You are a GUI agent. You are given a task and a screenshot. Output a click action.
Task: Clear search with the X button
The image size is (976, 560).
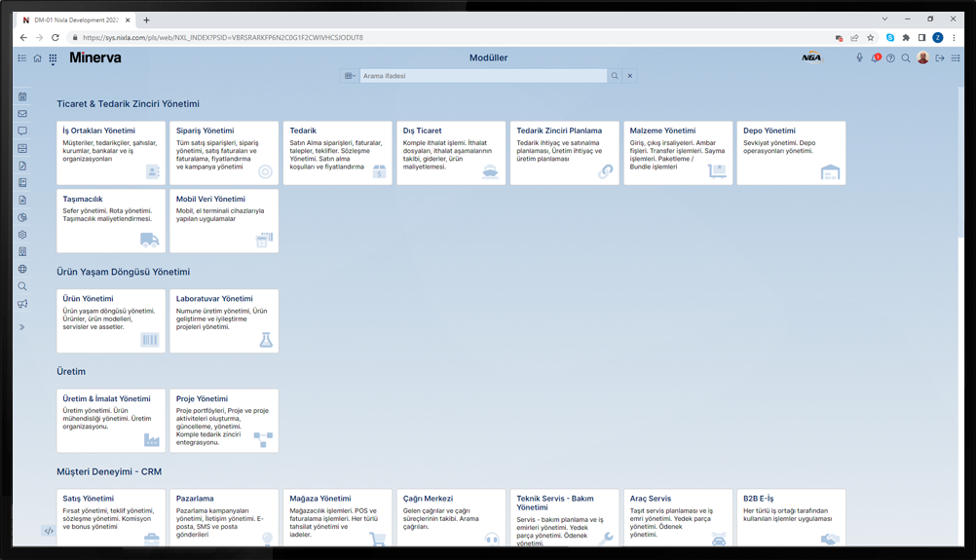click(x=630, y=76)
